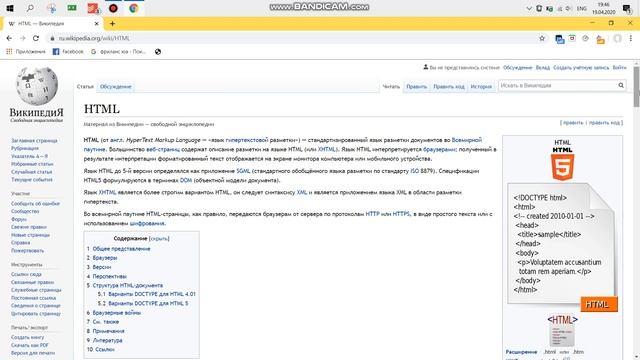Open the orange extension icon in toolbar
This screenshot has height=360, width=640.
pyautogui.click(x=600, y=39)
